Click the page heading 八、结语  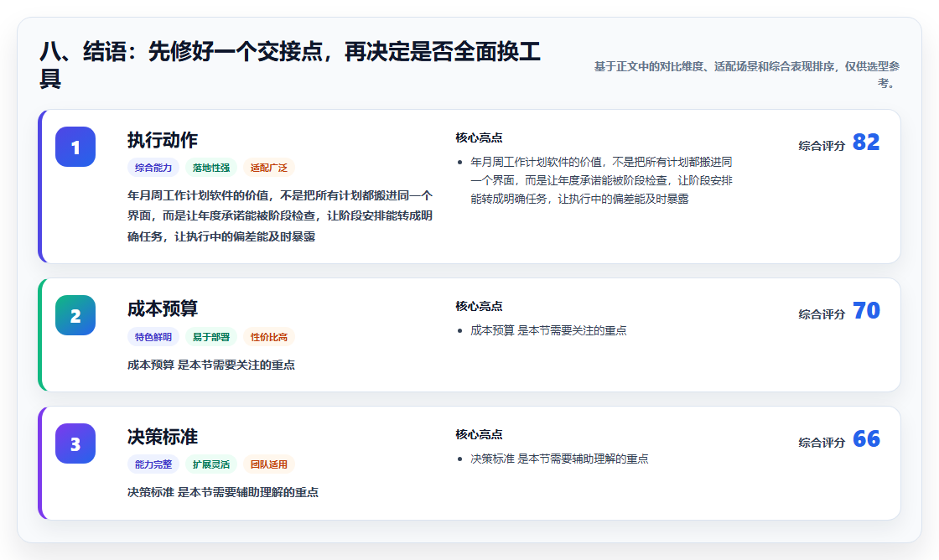pos(290,65)
